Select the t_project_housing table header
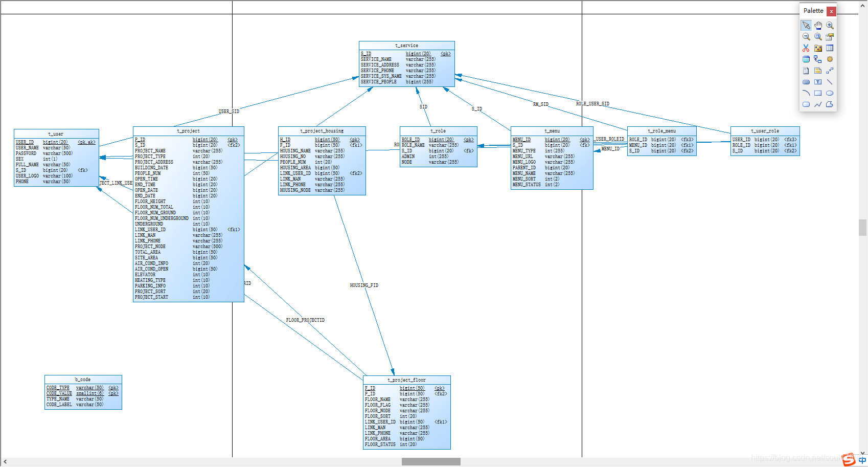Image resolution: width=868 pixels, height=467 pixels. click(x=322, y=131)
